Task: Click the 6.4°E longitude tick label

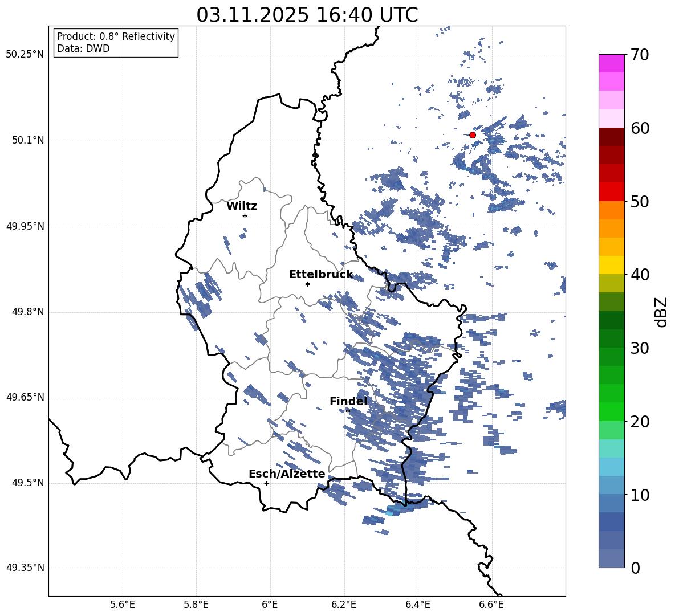Action: [417, 605]
